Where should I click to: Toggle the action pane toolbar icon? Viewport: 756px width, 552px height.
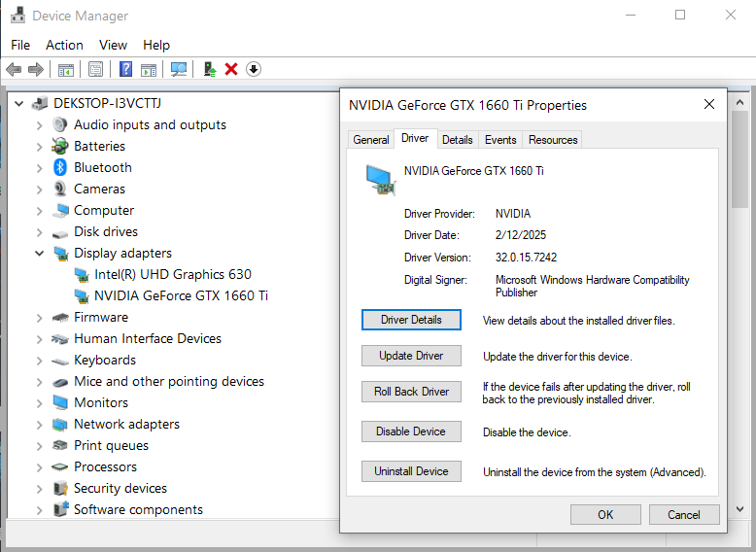click(x=149, y=69)
